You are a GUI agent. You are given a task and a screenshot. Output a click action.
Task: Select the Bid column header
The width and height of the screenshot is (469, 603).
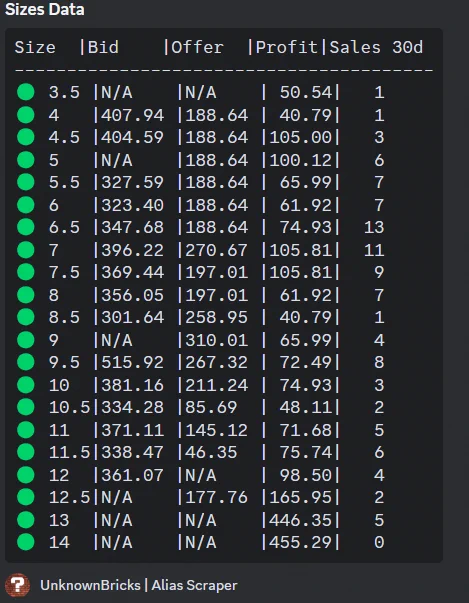[103, 48]
